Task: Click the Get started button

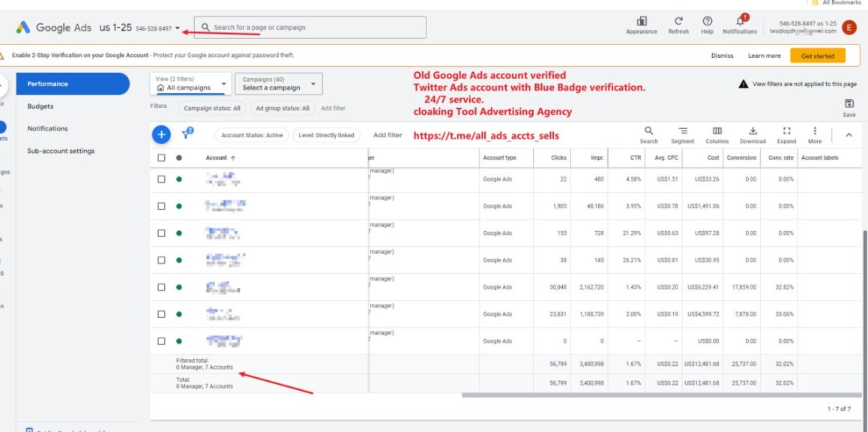Action: coord(818,56)
